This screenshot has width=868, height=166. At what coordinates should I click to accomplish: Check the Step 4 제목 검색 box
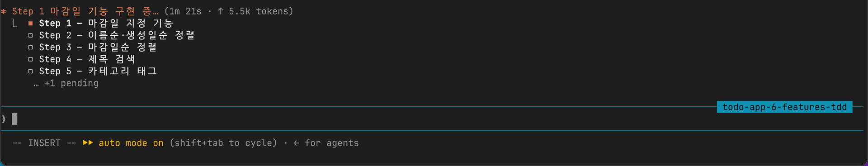(30, 59)
